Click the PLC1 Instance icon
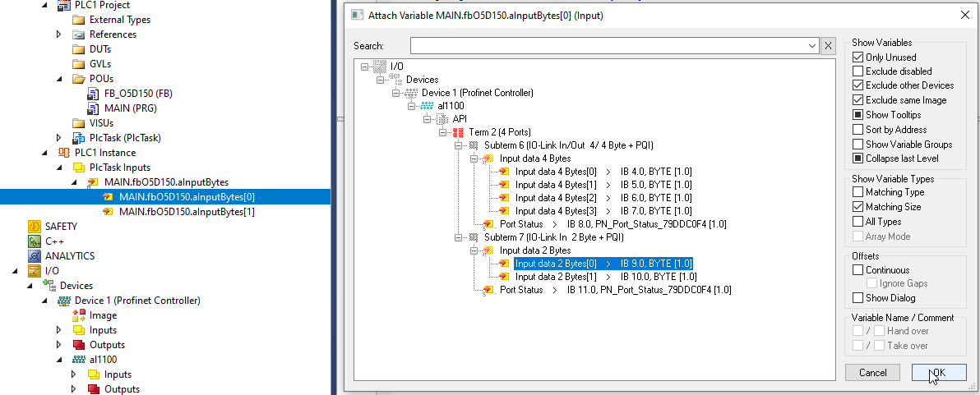This screenshot has height=395, width=980. (x=64, y=153)
